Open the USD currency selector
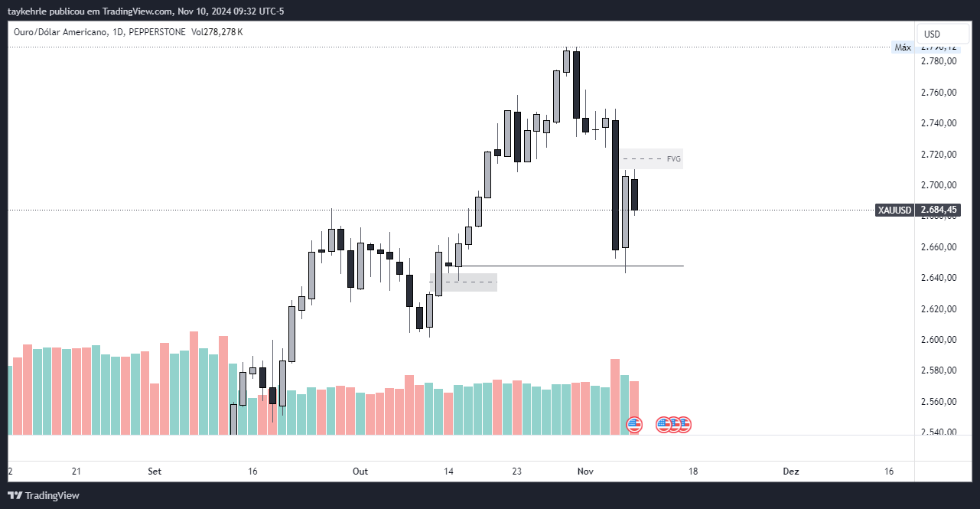 pos(943,34)
